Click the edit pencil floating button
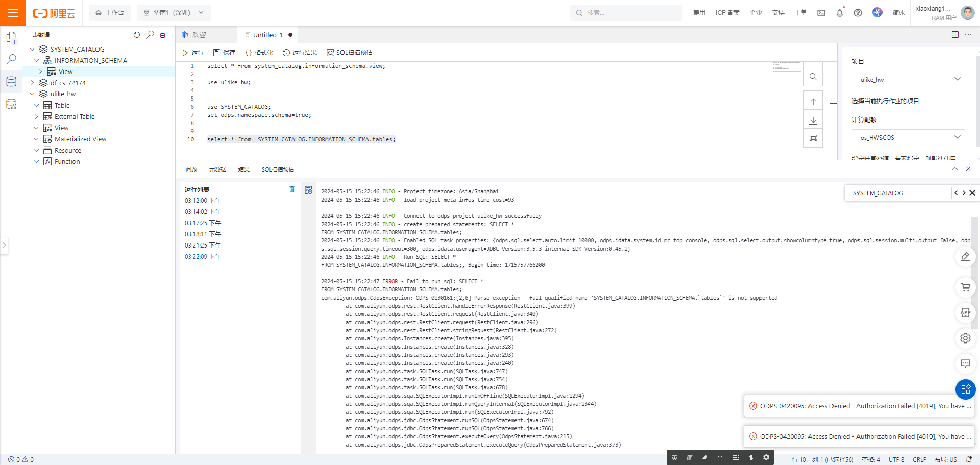 (x=965, y=257)
